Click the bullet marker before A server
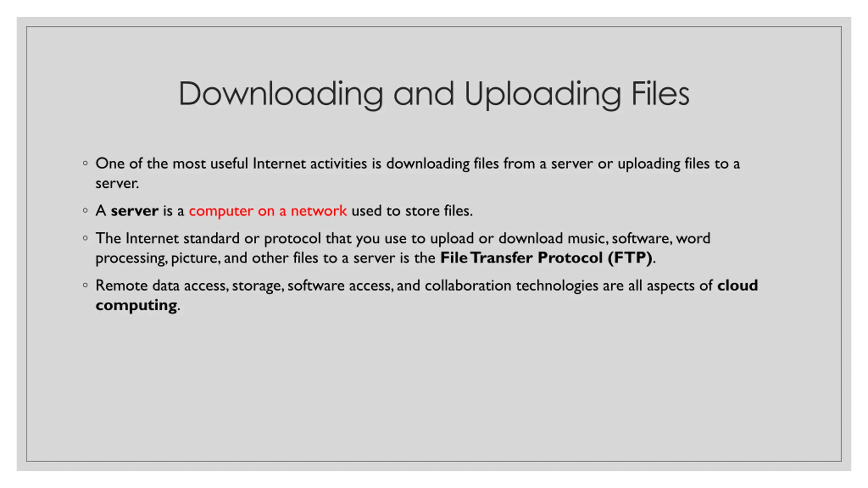This screenshot has width=868, height=488. click(x=85, y=211)
